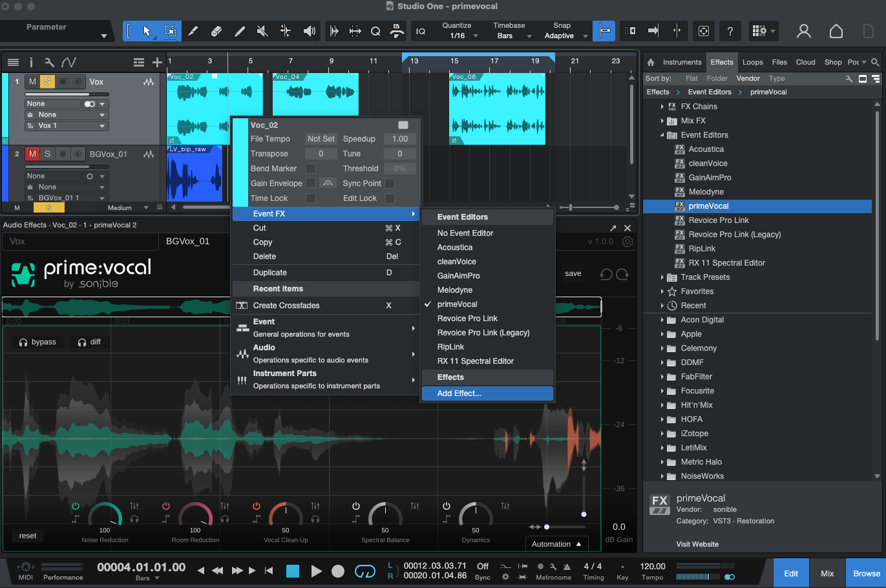Expand the FX Chains folder

coord(662,107)
